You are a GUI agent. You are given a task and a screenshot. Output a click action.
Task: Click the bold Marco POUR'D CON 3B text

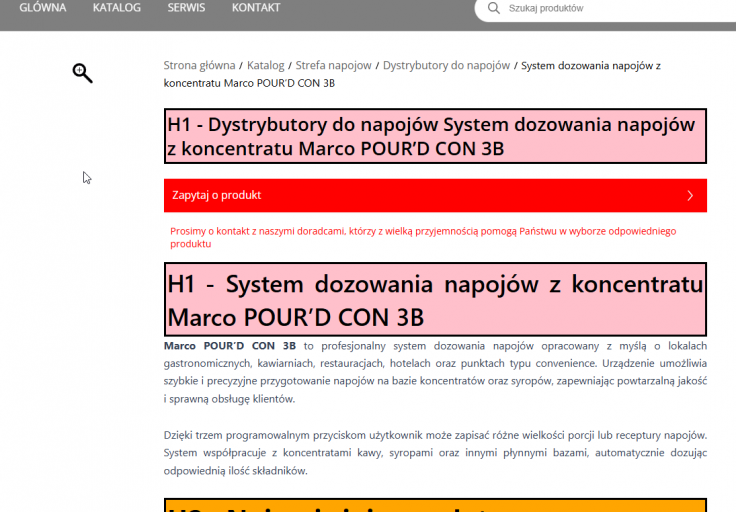pyautogui.click(x=230, y=346)
